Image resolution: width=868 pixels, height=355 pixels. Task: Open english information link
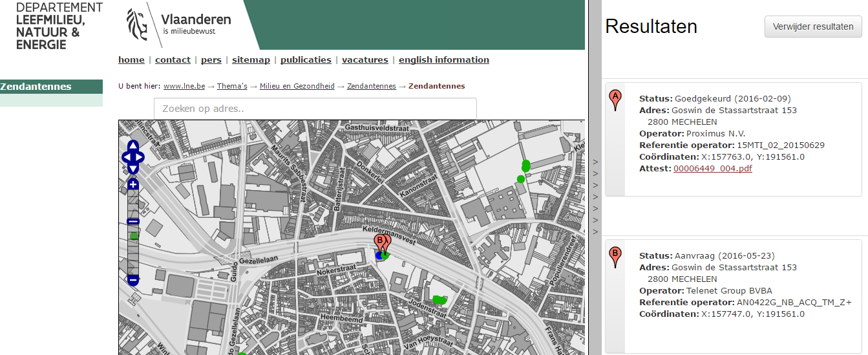click(443, 59)
